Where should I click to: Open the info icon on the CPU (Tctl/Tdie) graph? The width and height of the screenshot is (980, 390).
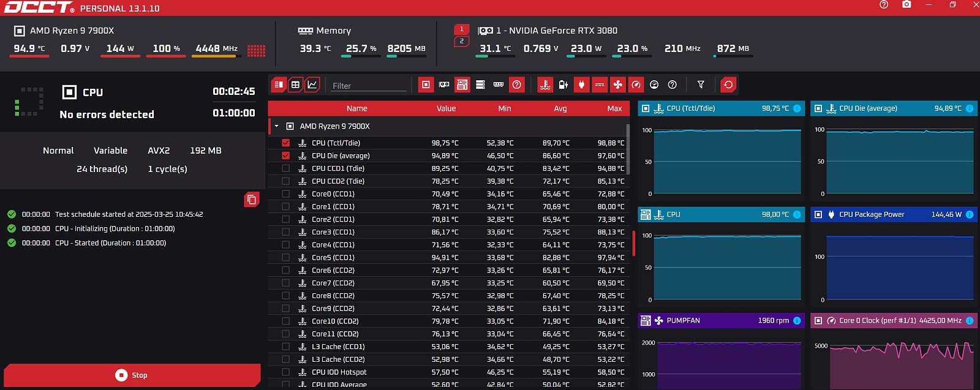coord(797,108)
